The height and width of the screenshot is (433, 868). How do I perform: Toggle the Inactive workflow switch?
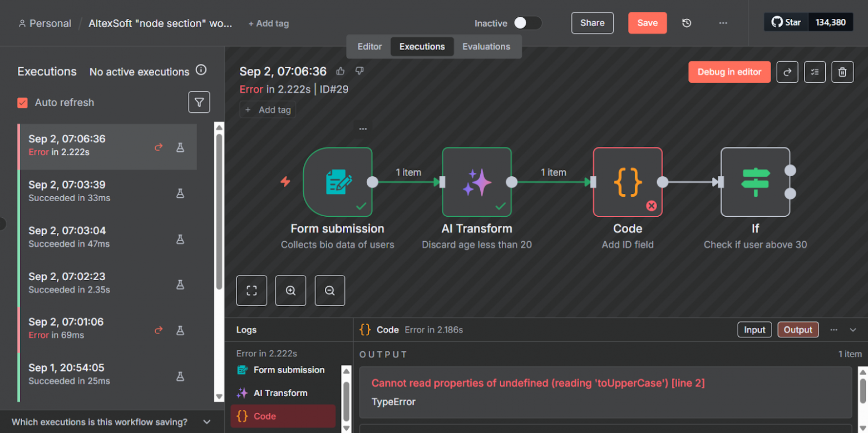click(x=527, y=23)
